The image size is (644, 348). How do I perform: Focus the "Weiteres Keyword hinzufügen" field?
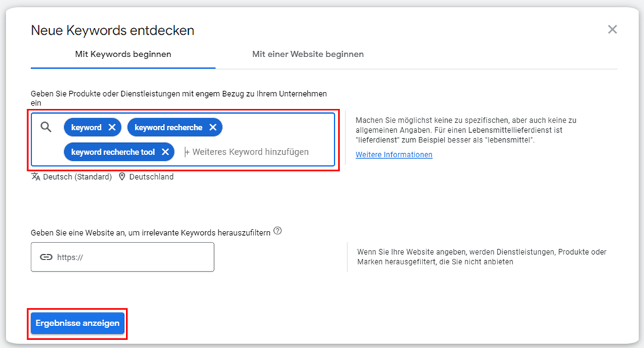pos(250,152)
